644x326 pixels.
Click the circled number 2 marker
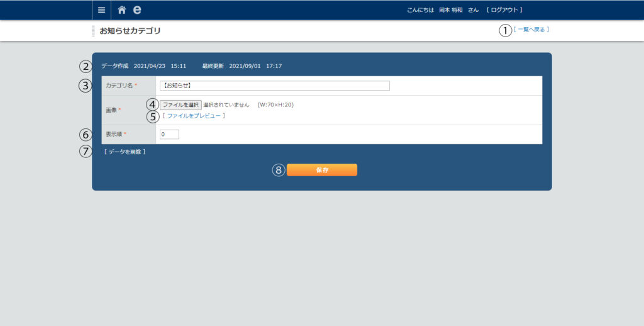click(86, 66)
